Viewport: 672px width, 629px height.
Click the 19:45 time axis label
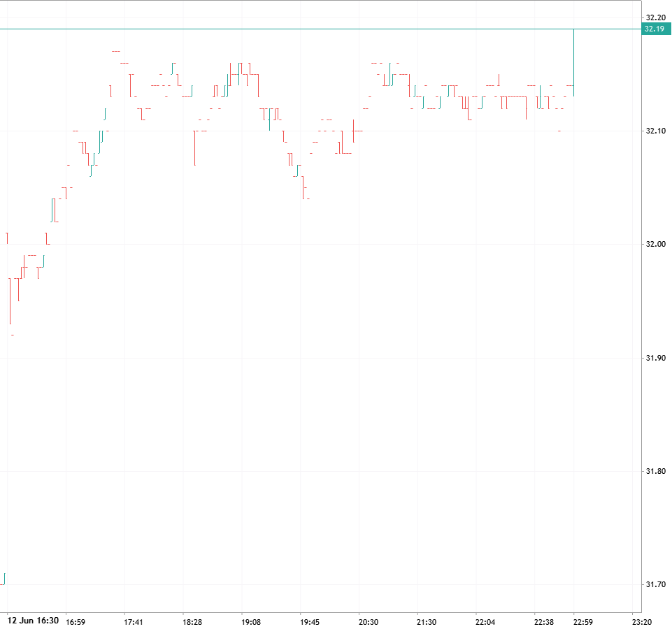310,622
